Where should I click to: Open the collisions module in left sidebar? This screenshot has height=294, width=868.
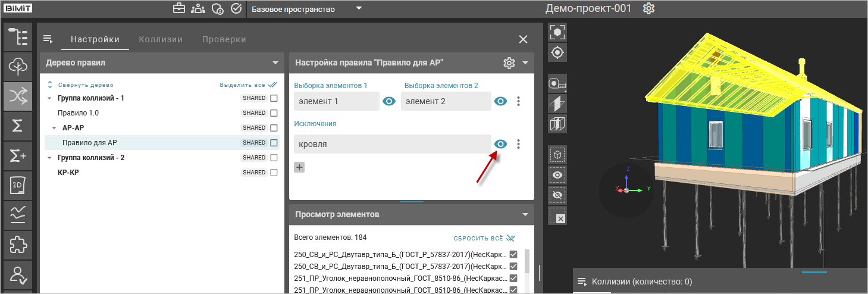coord(18,96)
